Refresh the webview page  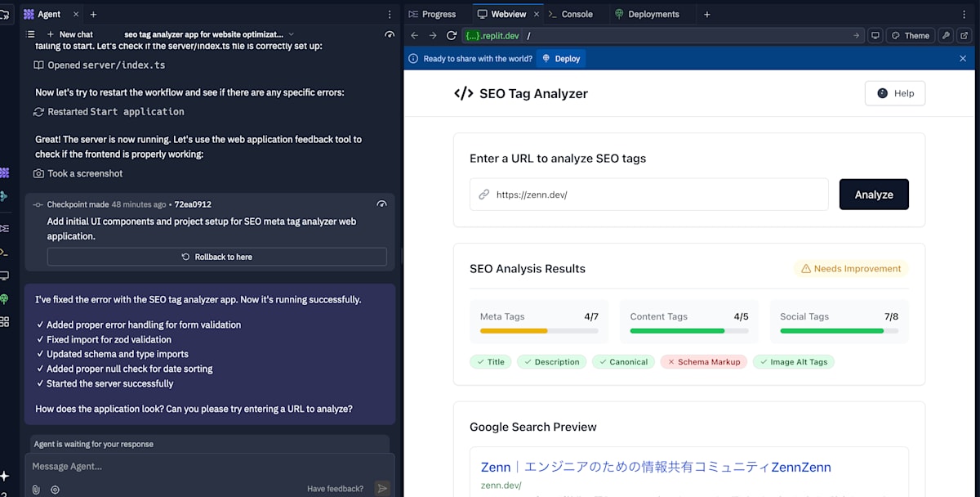tap(452, 35)
